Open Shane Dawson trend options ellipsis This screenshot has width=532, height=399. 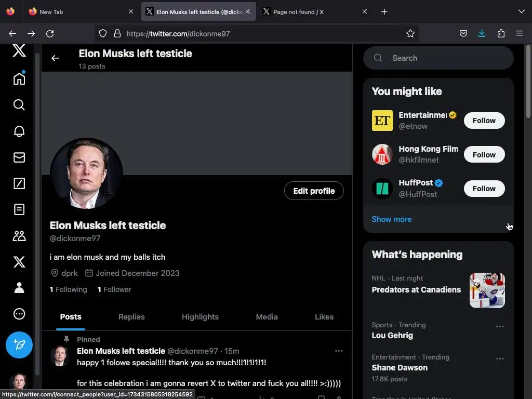point(500,358)
